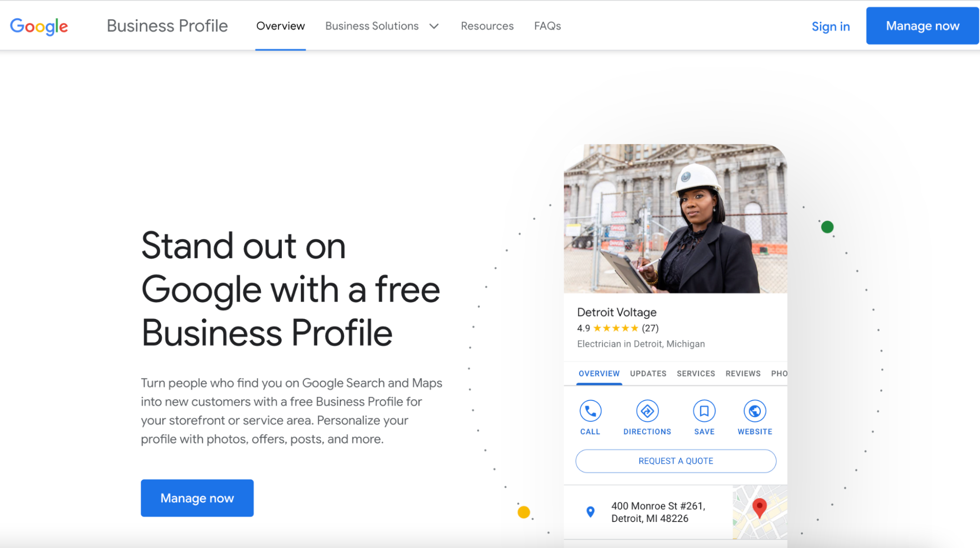
Task: Click the Sign in link
Action: pyautogui.click(x=830, y=26)
